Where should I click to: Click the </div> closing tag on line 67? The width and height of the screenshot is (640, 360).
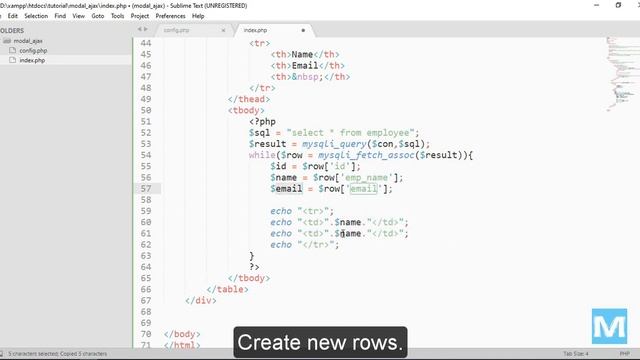click(200, 300)
